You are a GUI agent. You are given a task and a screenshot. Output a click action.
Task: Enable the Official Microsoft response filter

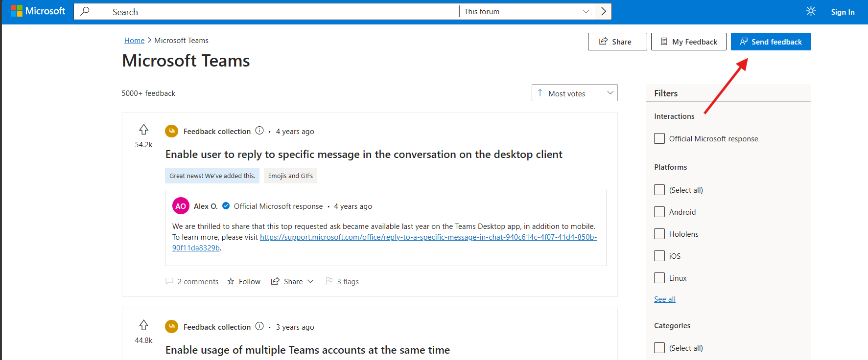tap(659, 138)
